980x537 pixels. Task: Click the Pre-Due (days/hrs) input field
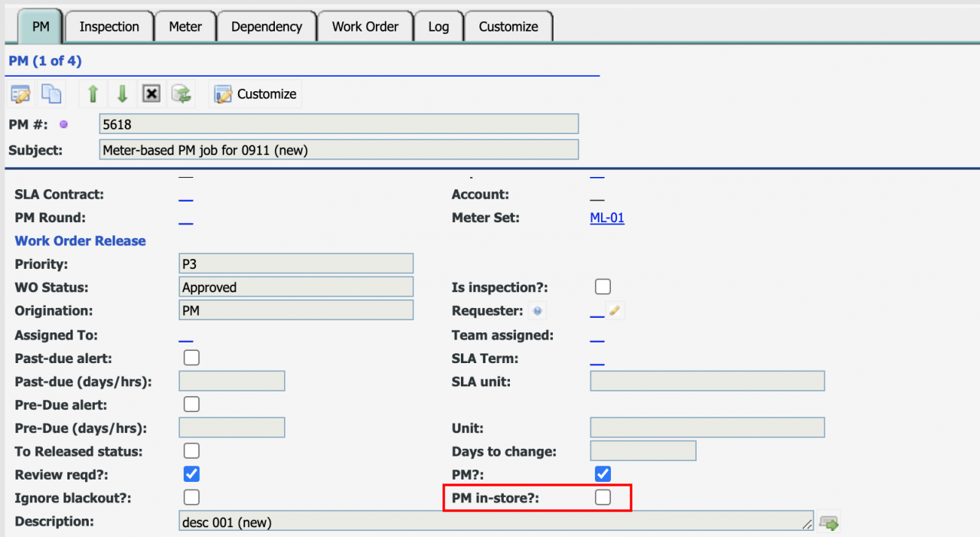click(232, 427)
